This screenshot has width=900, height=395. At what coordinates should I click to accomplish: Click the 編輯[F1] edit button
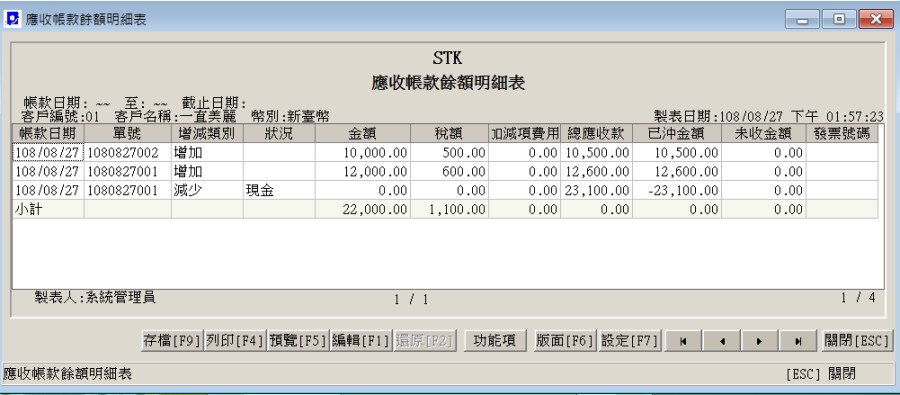[361, 341]
